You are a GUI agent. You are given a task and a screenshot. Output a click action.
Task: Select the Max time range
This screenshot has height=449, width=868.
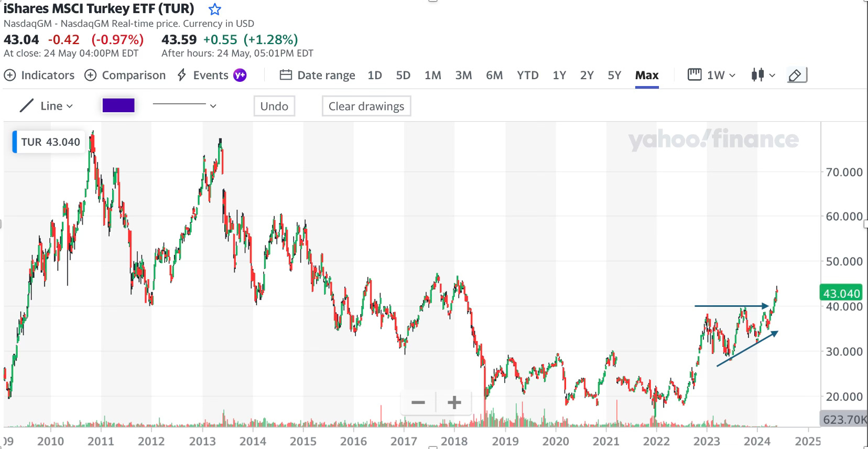[647, 75]
